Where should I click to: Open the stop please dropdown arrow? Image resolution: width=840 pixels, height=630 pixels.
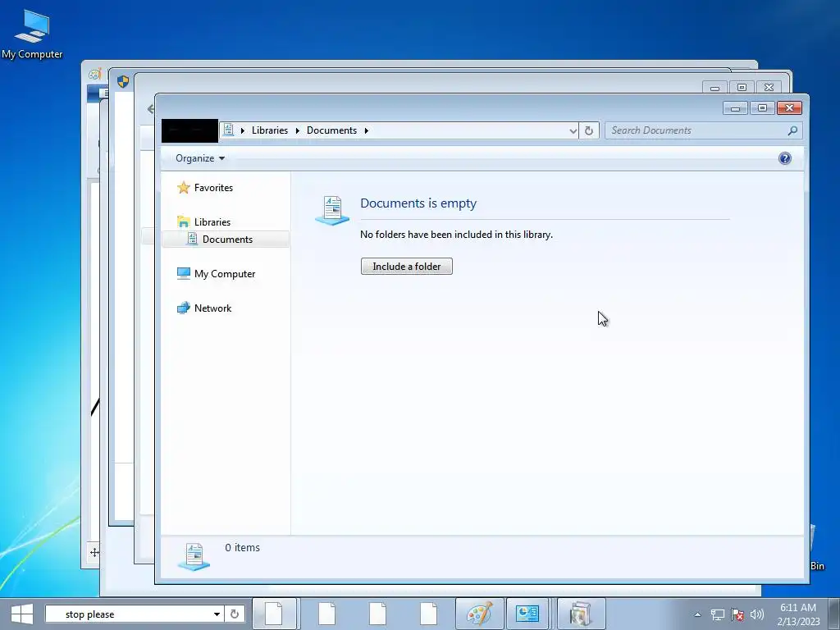[217, 614]
